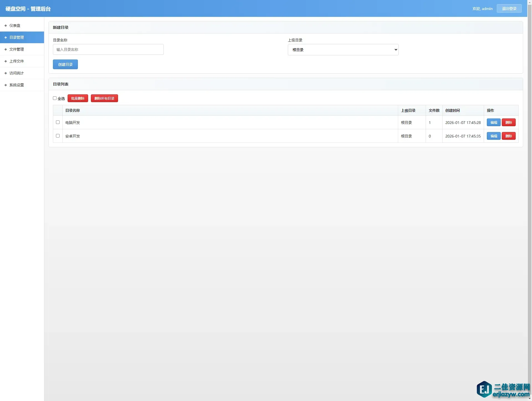Click the diamond icon beside 仪表盘
The width and height of the screenshot is (532, 401).
pos(6,25)
